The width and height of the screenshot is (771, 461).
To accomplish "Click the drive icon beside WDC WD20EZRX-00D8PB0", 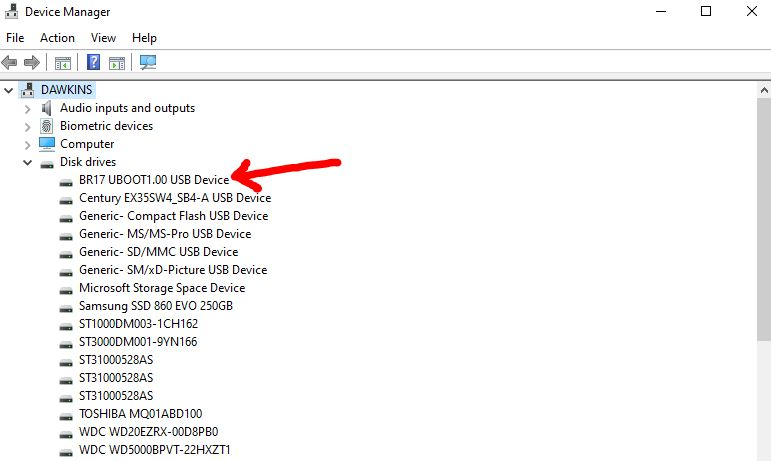I will 66,434.
